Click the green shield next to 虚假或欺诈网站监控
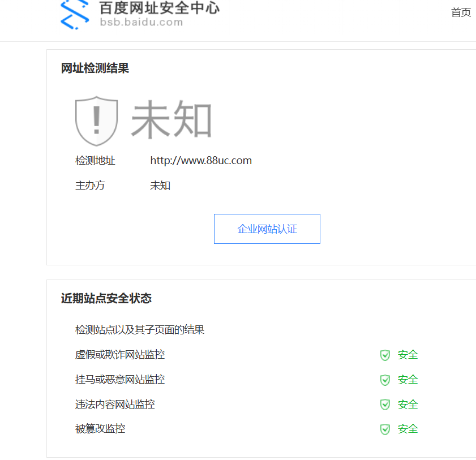The height and width of the screenshot is (460, 476). [x=385, y=355]
